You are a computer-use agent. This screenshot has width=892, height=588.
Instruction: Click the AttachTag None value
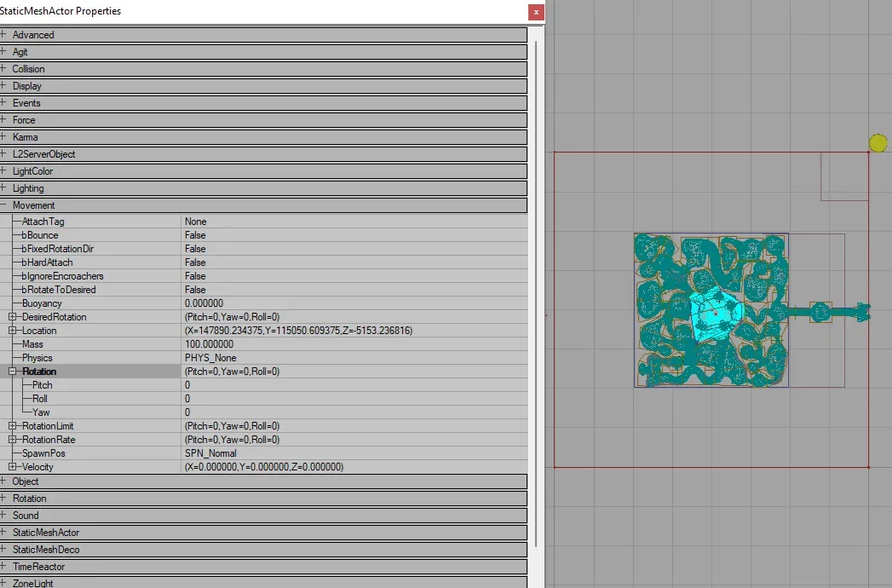[354, 222]
